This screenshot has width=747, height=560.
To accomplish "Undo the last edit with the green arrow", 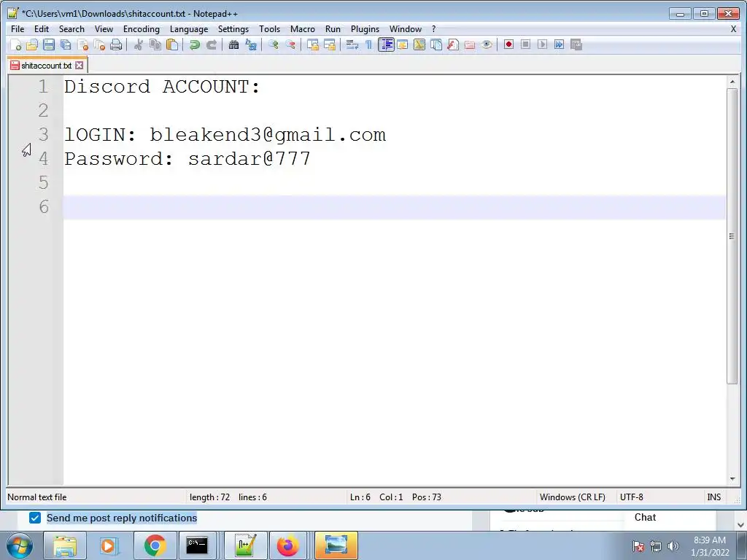I will (x=194, y=44).
